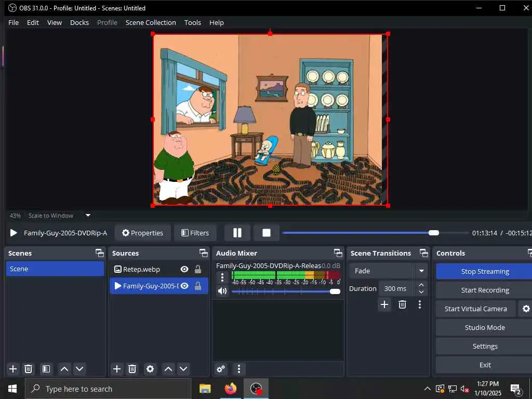Viewport: 532px width, 399px height.
Task: Move scene up arrow in Scenes panel
Action: 64,369
